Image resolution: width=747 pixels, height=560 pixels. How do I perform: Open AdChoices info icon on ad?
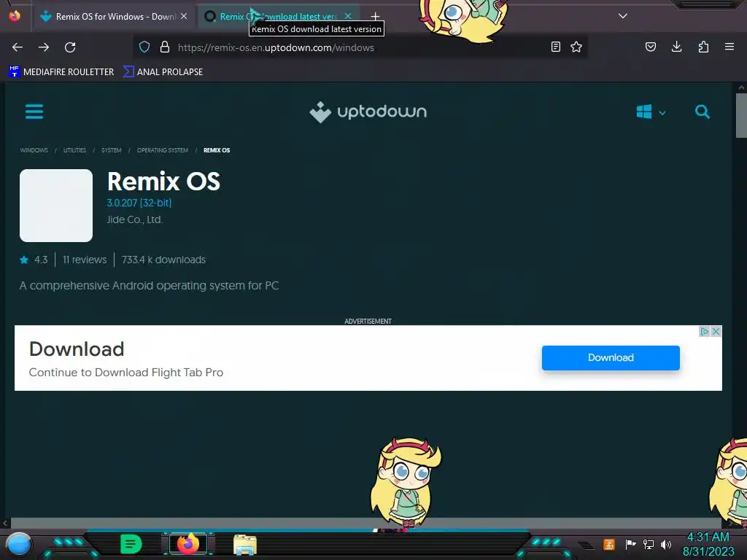[704, 332]
